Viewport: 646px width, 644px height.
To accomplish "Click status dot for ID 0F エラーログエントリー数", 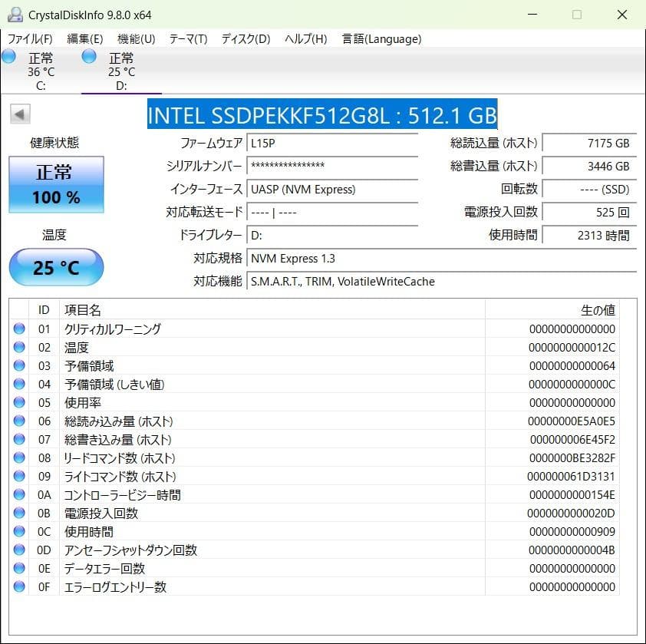I will pos(19,586).
